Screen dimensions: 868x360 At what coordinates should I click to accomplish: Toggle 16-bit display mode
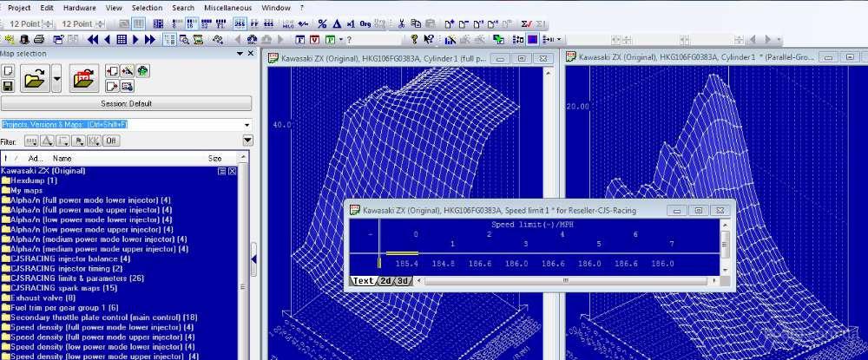pyautogui.click(x=190, y=23)
